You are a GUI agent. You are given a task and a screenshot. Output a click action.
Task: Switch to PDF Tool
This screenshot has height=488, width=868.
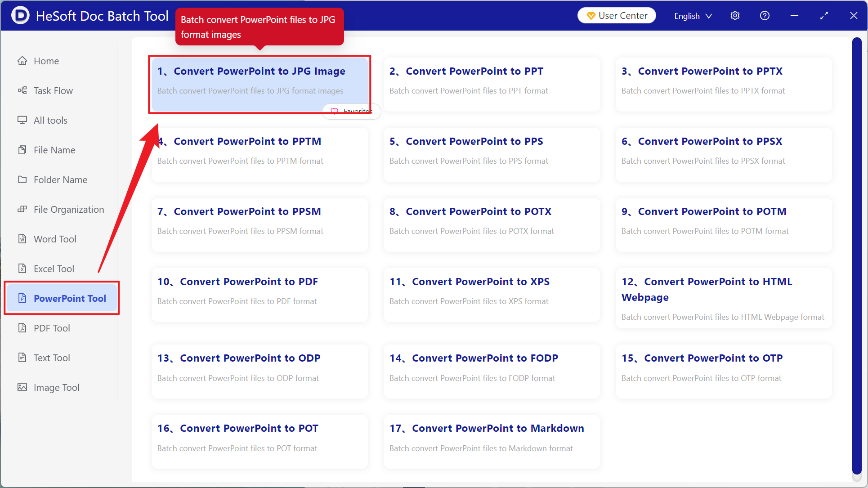point(61,328)
